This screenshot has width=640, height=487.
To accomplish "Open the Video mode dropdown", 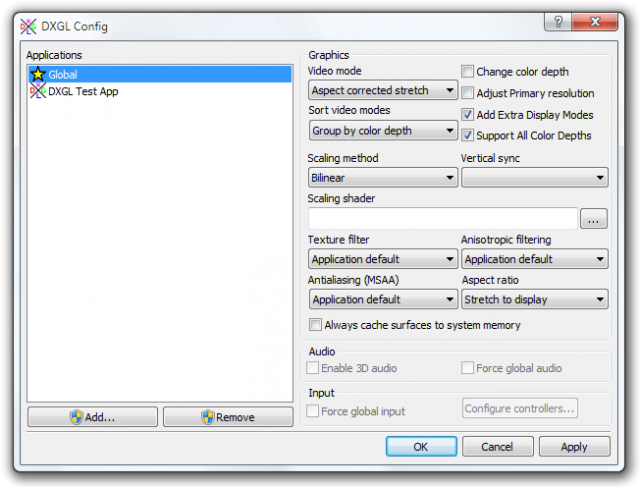I will coord(383,91).
